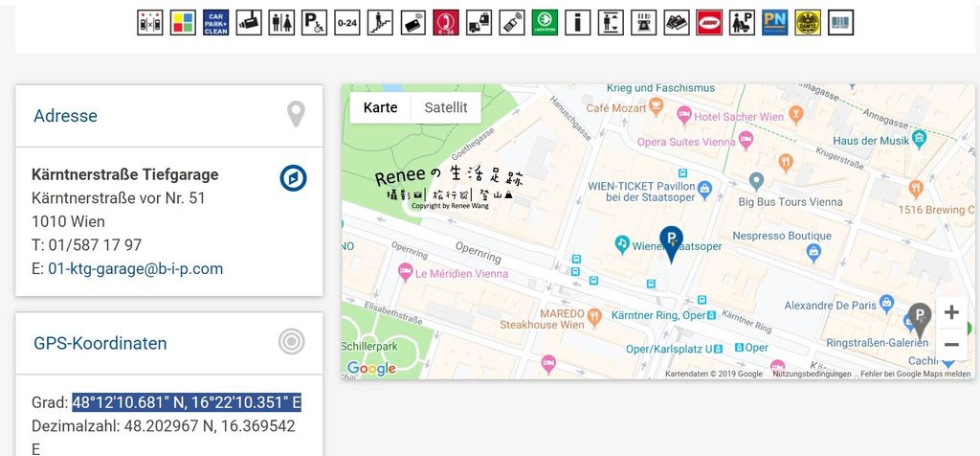The width and height of the screenshot is (980, 456).
Task: Click the blue compass navigation icon
Action: tap(293, 178)
